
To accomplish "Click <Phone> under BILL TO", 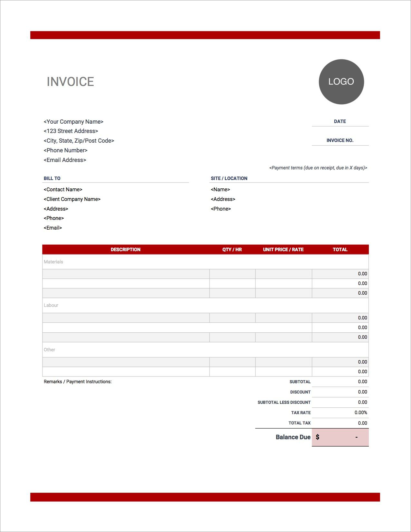I will 54,218.
